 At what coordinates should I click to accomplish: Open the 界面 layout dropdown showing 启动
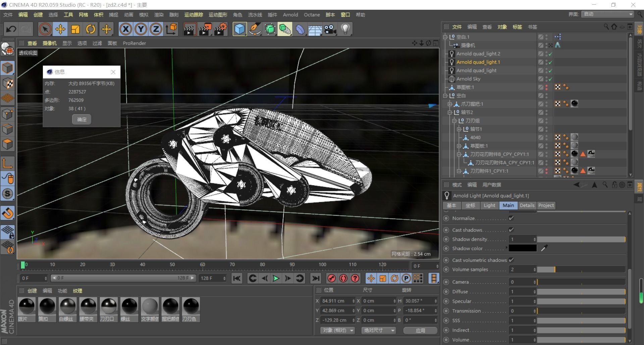point(607,14)
